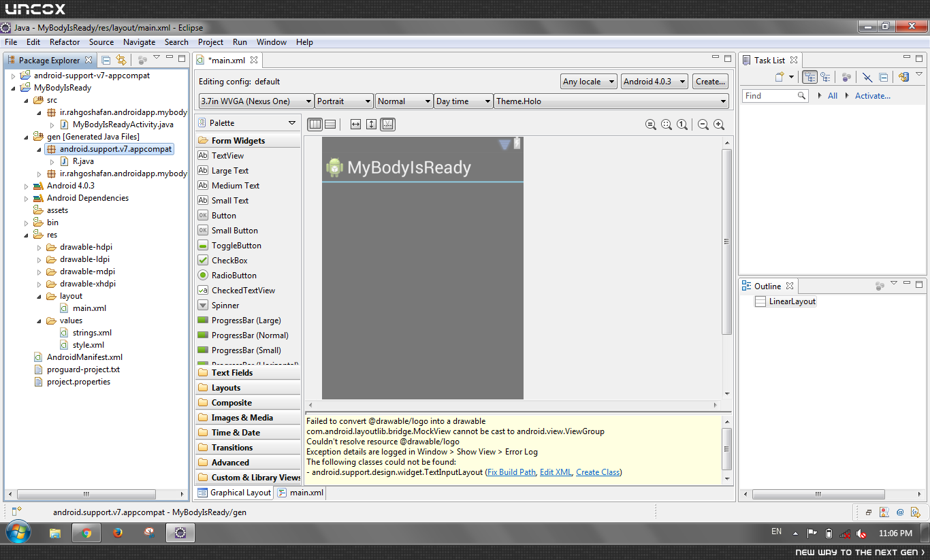This screenshot has height=560, width=930.
Task: Zoom canvas to fit the screen
Action: [x=667, y=125]
